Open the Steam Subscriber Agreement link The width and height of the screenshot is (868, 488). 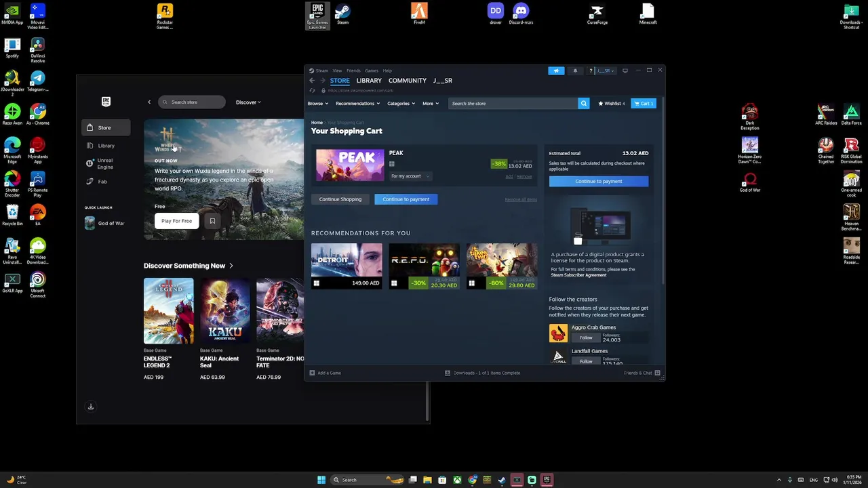click(x=578, y=275)
